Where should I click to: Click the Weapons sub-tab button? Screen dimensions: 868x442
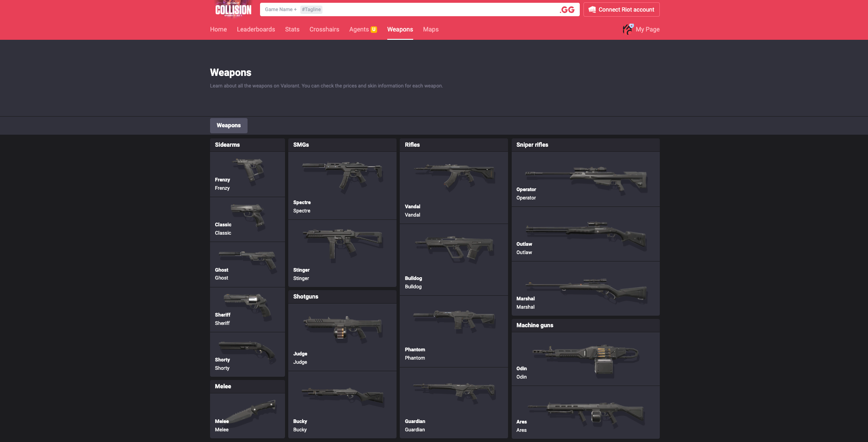click(x=229, y=125)
